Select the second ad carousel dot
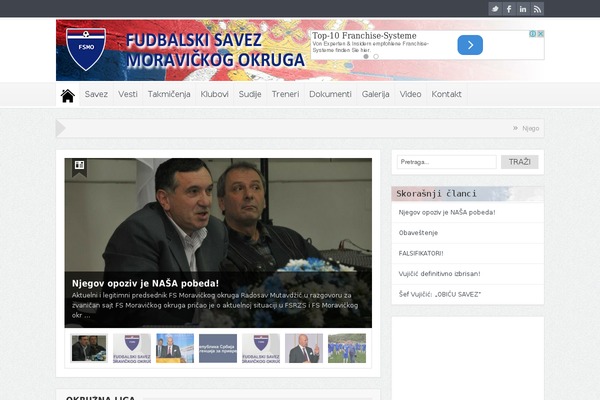Screen dimensions: 600x400 (376, 56)
